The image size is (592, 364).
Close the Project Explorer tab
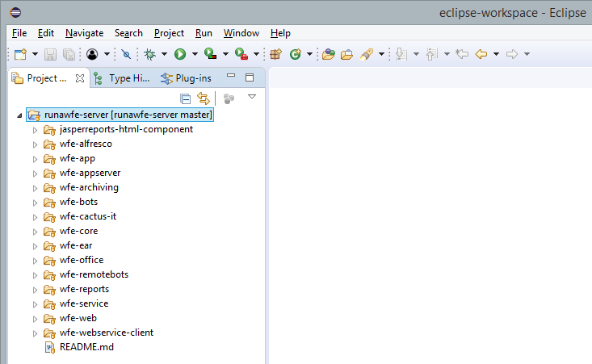[x=80, y=78]
